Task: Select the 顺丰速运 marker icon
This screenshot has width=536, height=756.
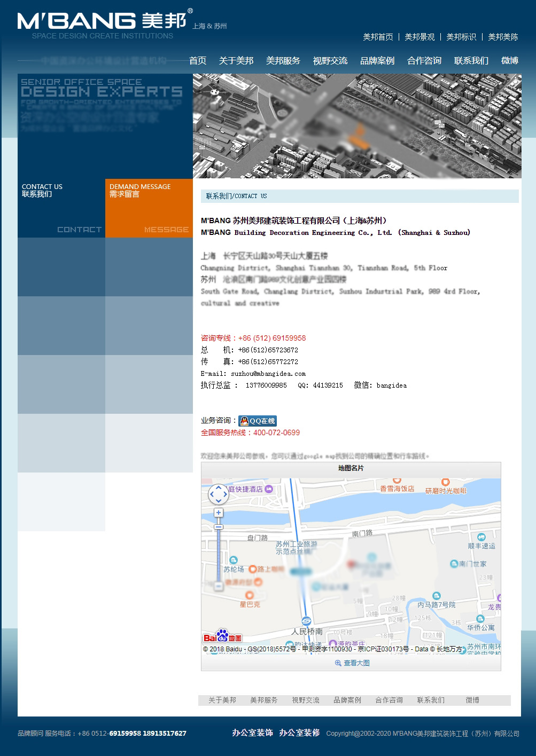Action: (481, 537)
